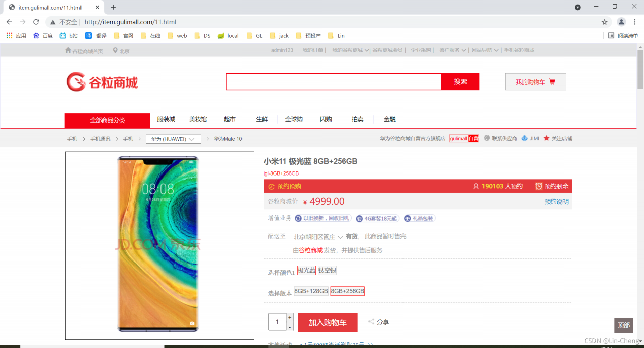Open 我的订单 link
The image size is (644, 348).
[313, 50]
